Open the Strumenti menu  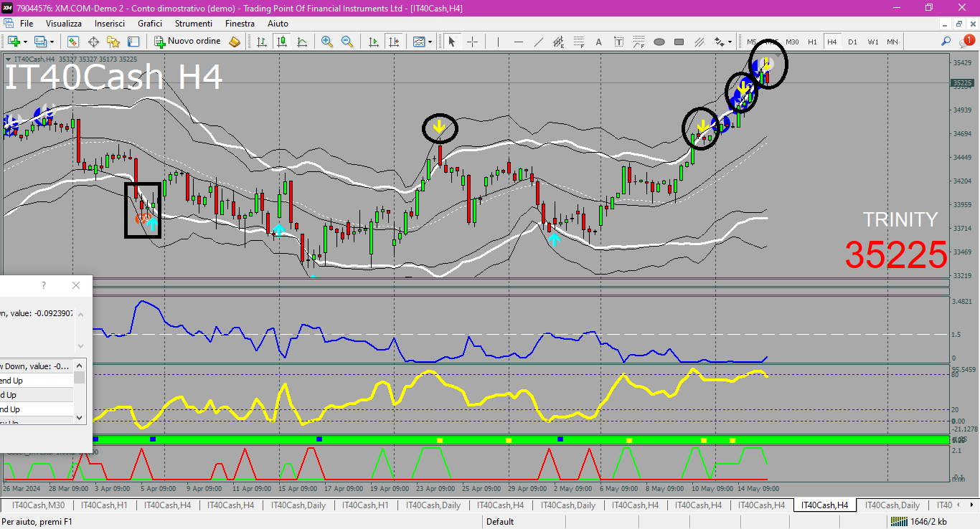tap(194, 24)
